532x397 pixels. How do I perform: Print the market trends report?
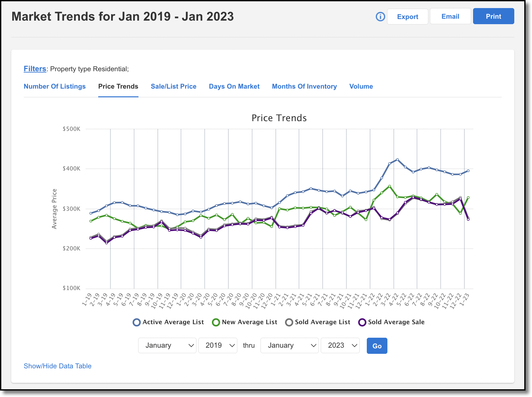pyautogui.click(x=493, y=16)
